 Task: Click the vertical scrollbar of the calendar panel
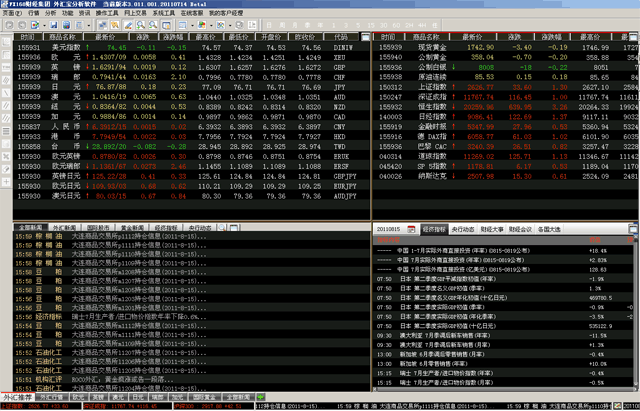point(637,310)
